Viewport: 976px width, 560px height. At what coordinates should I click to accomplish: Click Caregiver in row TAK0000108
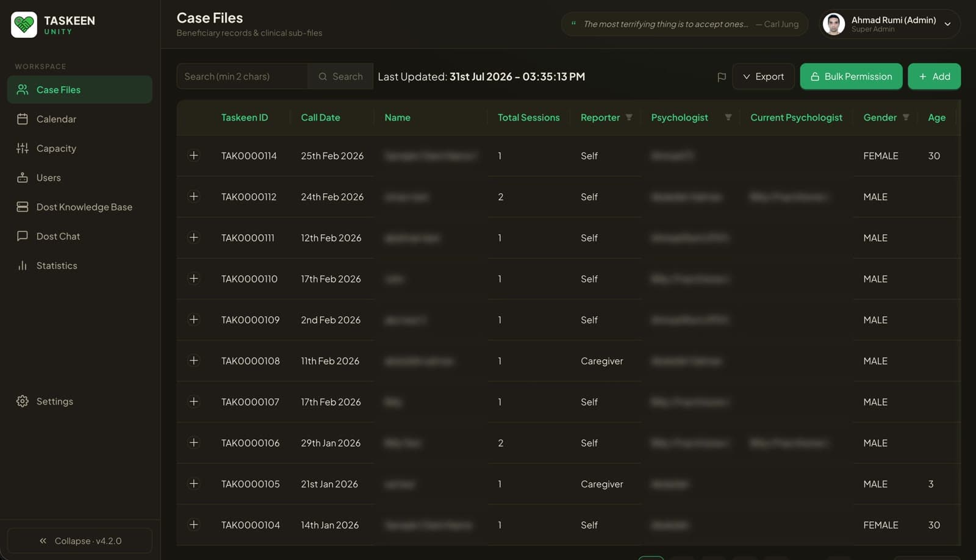click(x=601, y=361)
